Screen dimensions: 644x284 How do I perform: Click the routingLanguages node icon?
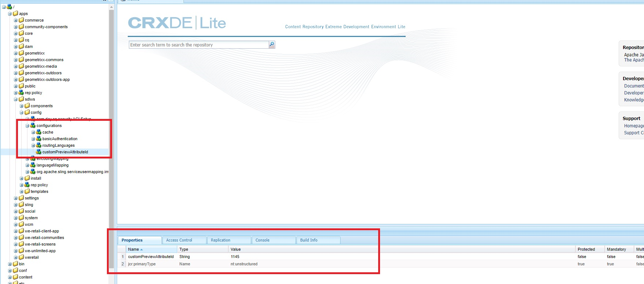39,145
